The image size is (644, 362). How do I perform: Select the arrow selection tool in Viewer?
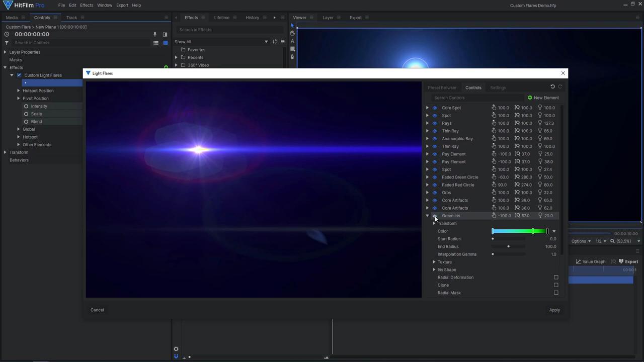coord(292,26)
